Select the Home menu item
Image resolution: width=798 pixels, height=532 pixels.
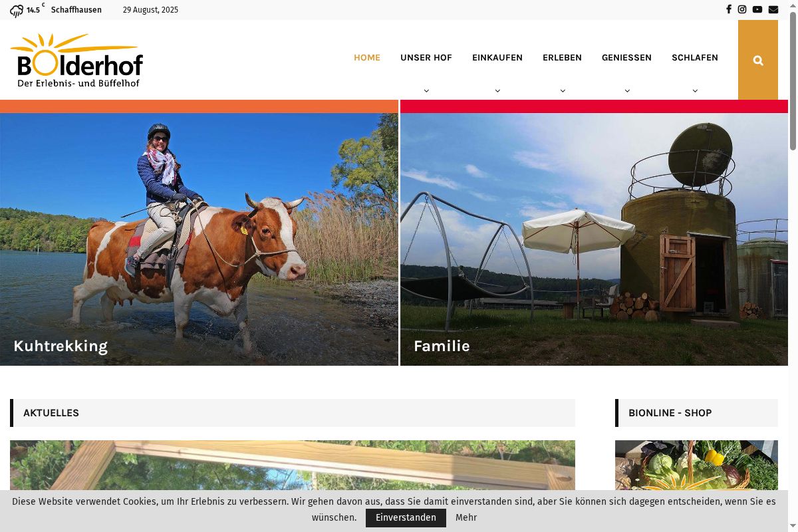[x=367, y=58]
